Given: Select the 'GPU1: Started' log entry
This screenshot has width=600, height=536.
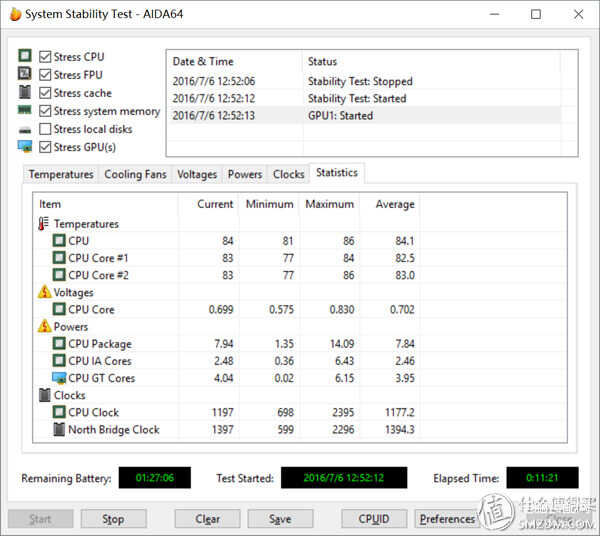Looking at the screenshot, I should (x=364, y=116).
